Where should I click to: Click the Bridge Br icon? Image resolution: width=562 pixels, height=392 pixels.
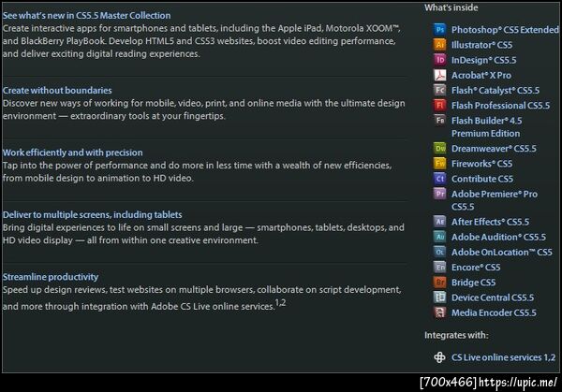click(440, 283)
